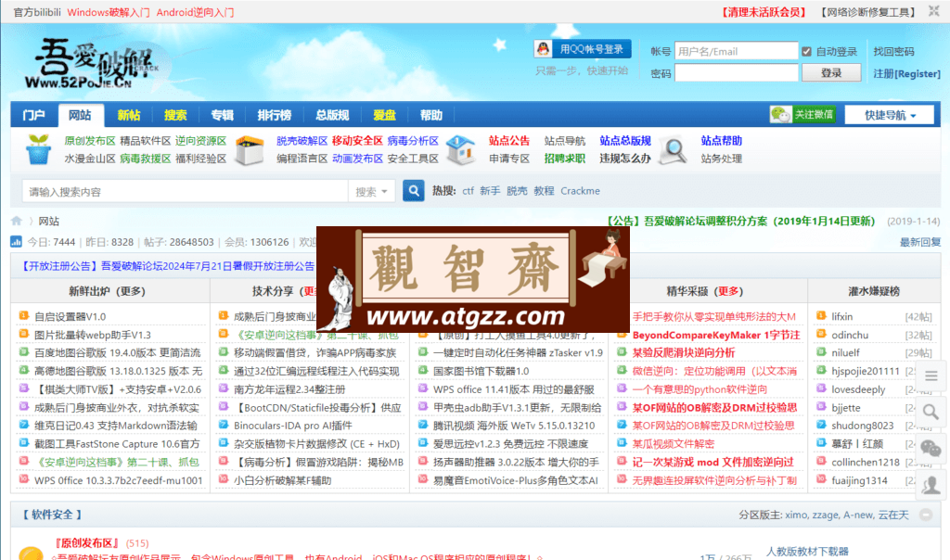Click the 最新回复 link
Screen dimensions: 950x560
point(919,242)
